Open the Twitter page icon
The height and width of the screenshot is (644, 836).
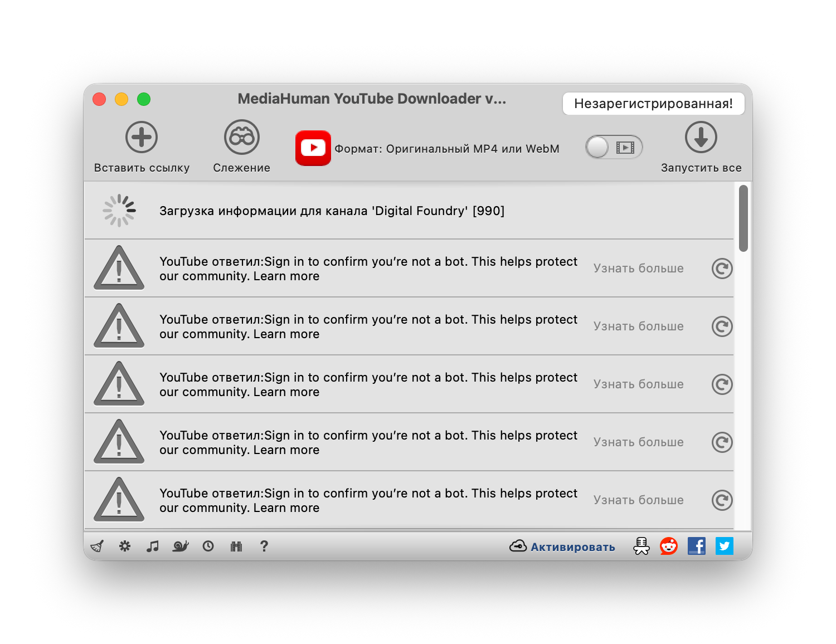724,546
